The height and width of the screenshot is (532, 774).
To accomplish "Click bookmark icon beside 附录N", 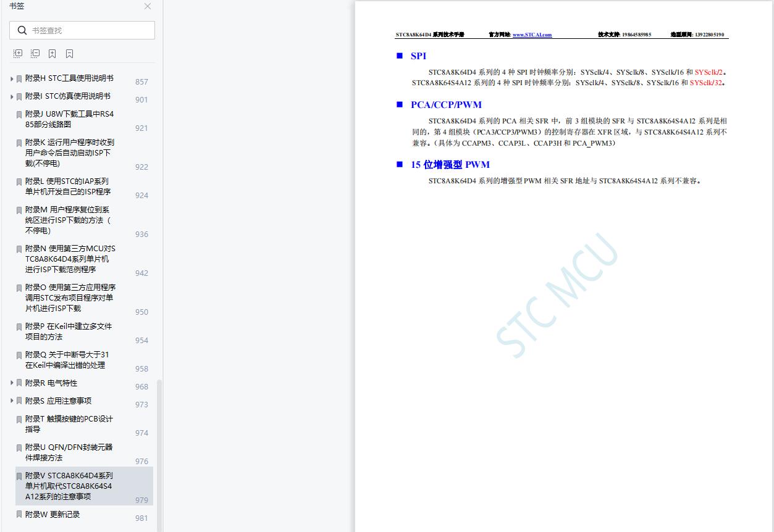I will click(x=19, y=249).
